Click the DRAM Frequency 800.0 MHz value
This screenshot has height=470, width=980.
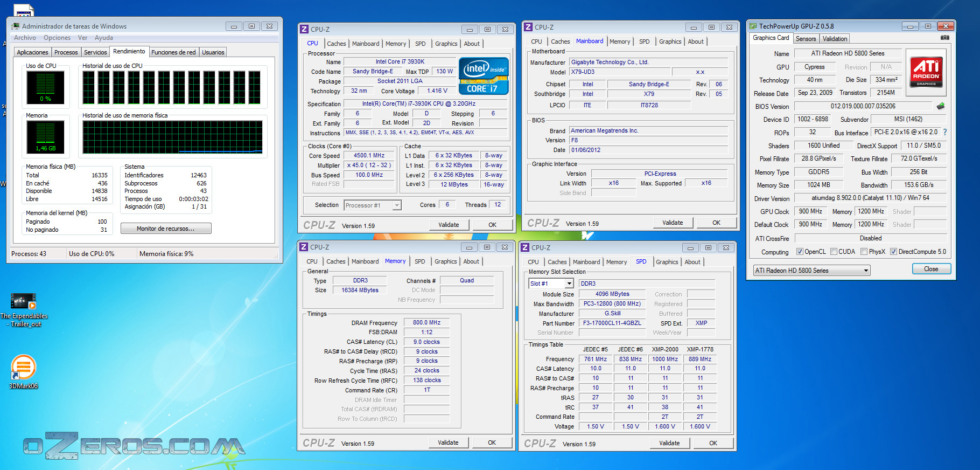pos(426,322)
